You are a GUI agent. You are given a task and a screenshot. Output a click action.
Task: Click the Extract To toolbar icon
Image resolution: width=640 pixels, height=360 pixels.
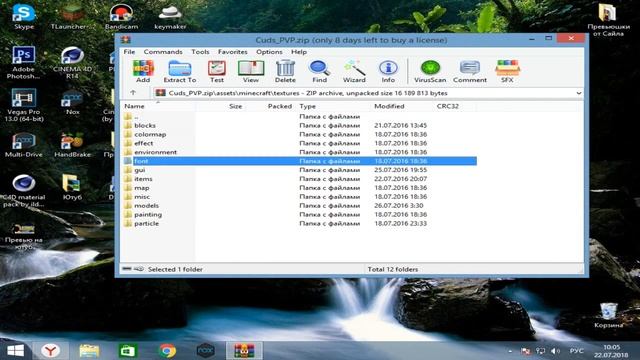click(x=180, y=71)
